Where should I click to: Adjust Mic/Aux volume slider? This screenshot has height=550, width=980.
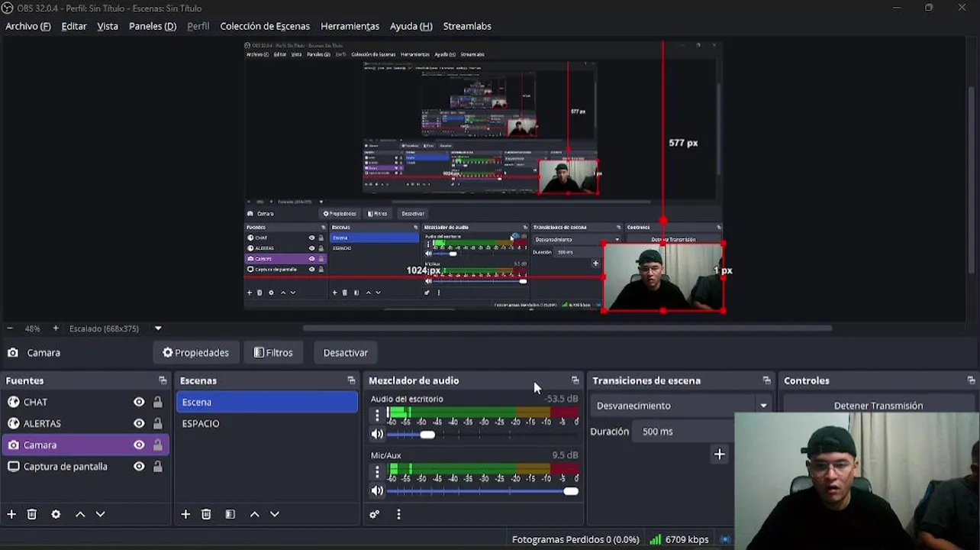(x=571, y=491)
